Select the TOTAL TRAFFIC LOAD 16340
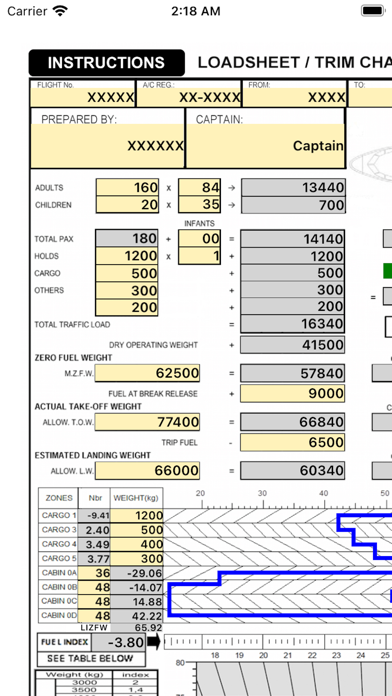 [293, 324]
